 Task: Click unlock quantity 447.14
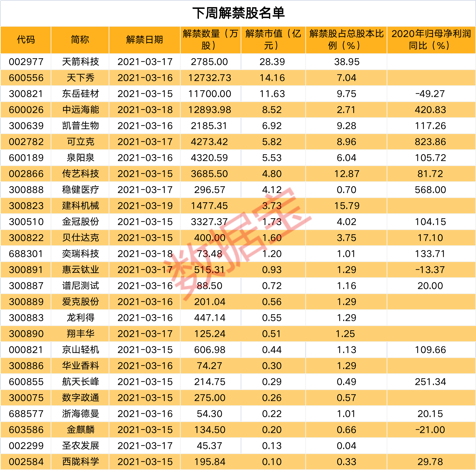click(x=210, y=318)
